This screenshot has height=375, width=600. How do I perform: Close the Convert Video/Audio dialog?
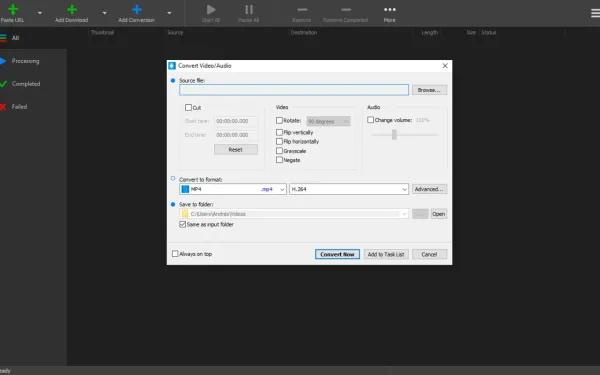tap(445, 66)
